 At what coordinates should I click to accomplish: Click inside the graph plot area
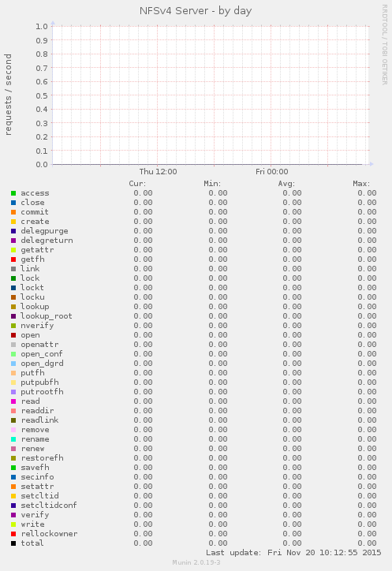tap(211, 95)
